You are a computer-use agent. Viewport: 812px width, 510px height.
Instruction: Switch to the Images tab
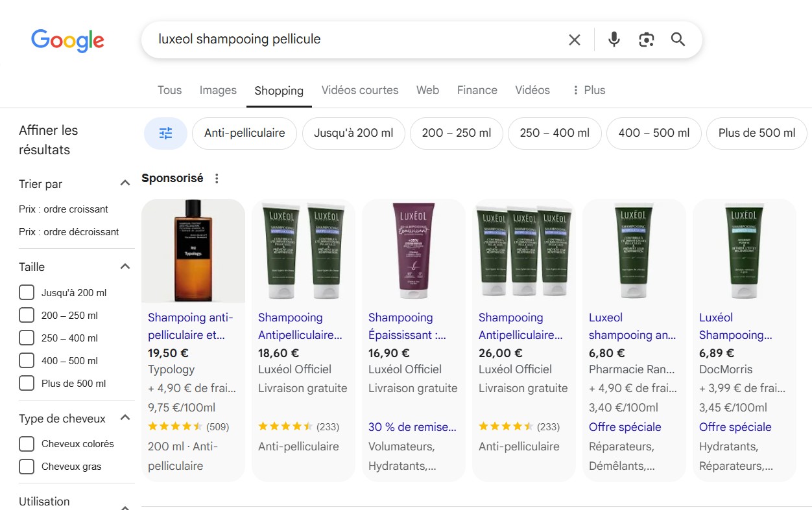(x=218, y=90)
